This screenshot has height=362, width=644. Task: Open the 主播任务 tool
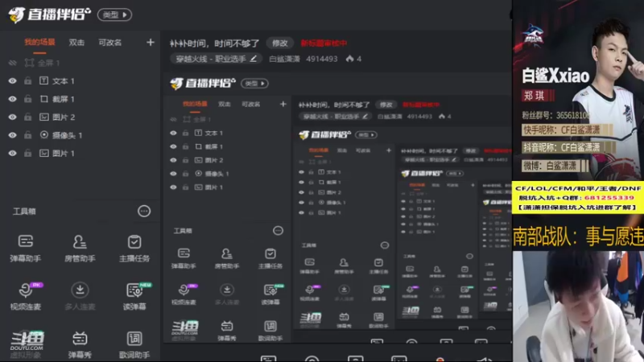pyautogui.click(x=134, y=248)
